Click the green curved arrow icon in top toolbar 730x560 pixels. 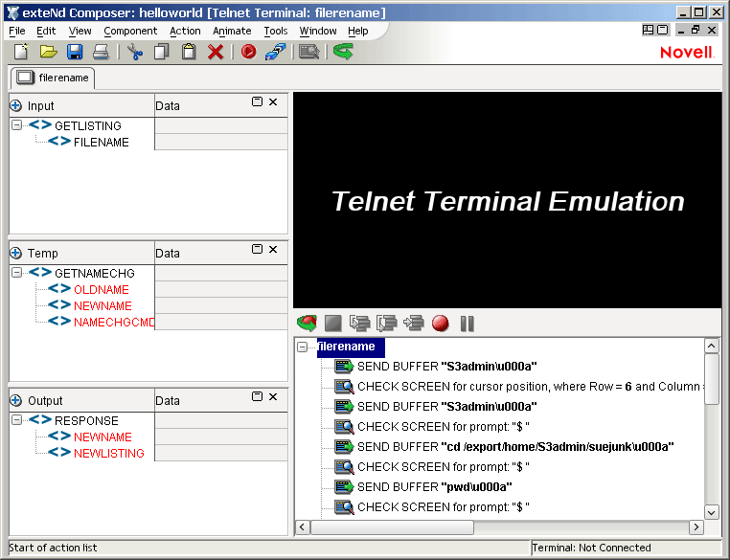tap(343, 51)
